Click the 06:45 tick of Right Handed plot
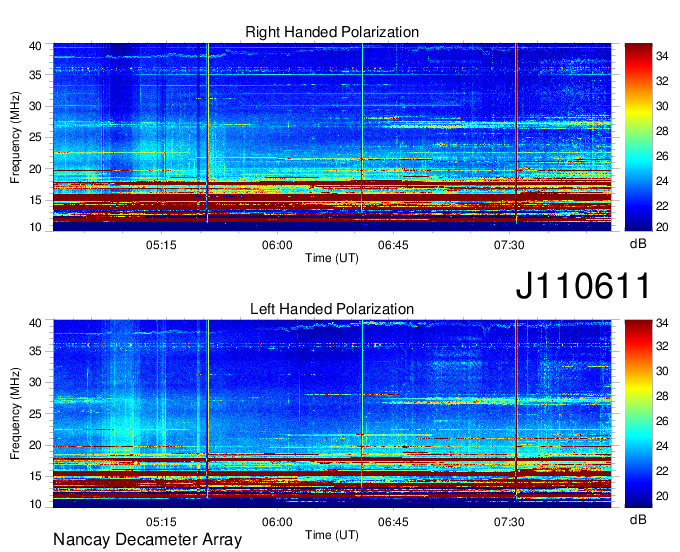This screenshot has width=680, height=552. click(393, 245)
